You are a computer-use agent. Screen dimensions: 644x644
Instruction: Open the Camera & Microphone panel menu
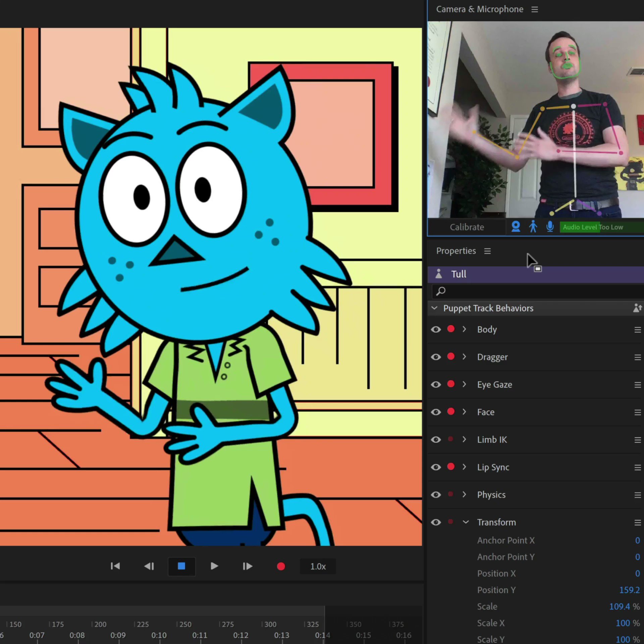pyautogui.click(x=535, y=9)
